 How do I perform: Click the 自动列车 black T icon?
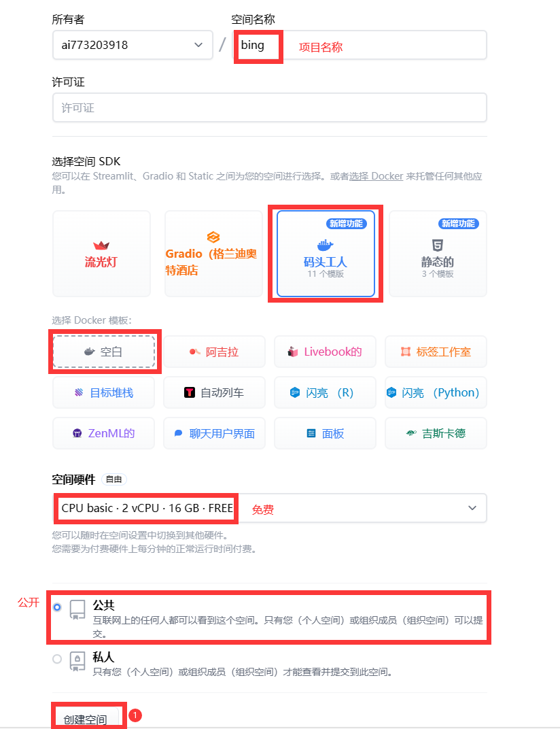pyautogui.click(x=190, y=392)
